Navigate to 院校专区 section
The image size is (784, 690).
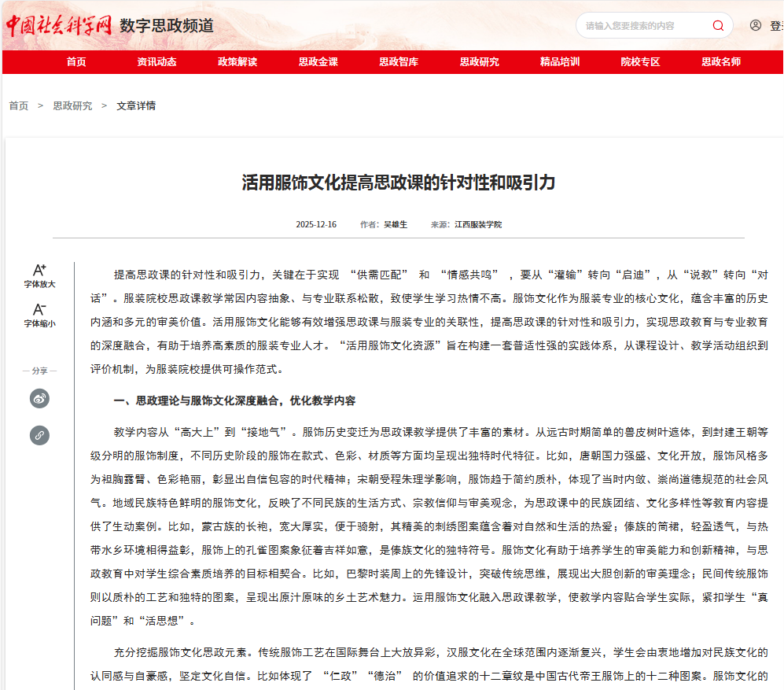point(640,62)
